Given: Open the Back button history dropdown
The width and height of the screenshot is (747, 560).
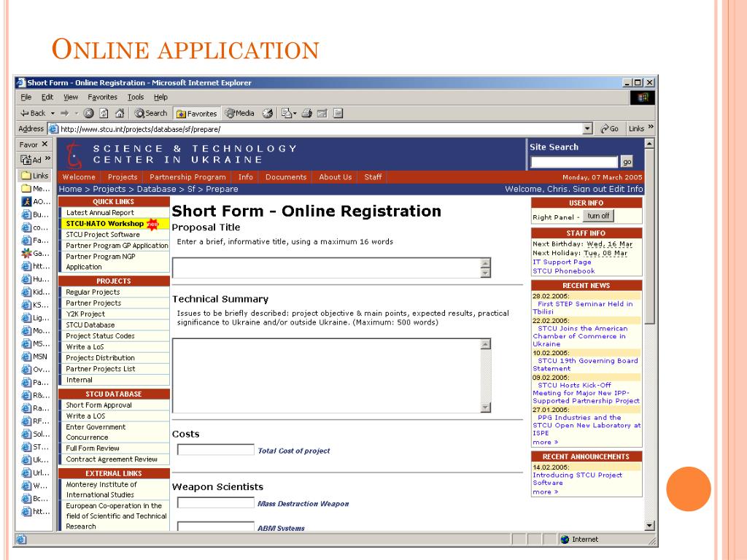Looking at the screenshot, I should pos(52,113).
